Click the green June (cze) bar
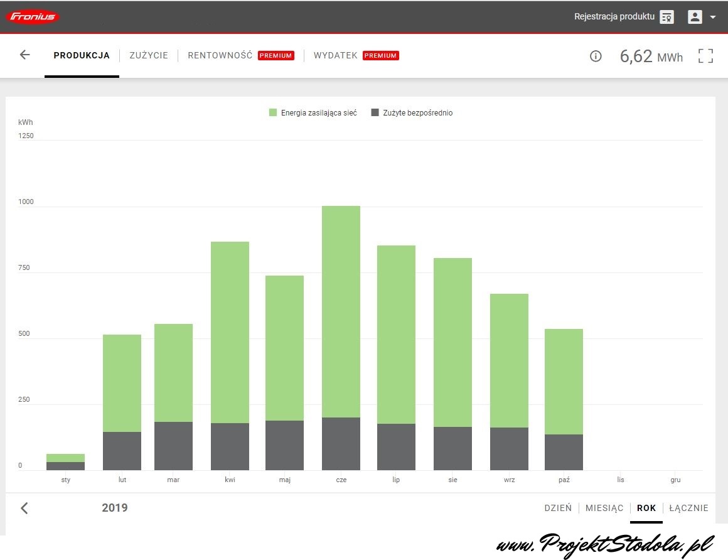The width and height of the screenshot is (728, 560). pos(341,311)
